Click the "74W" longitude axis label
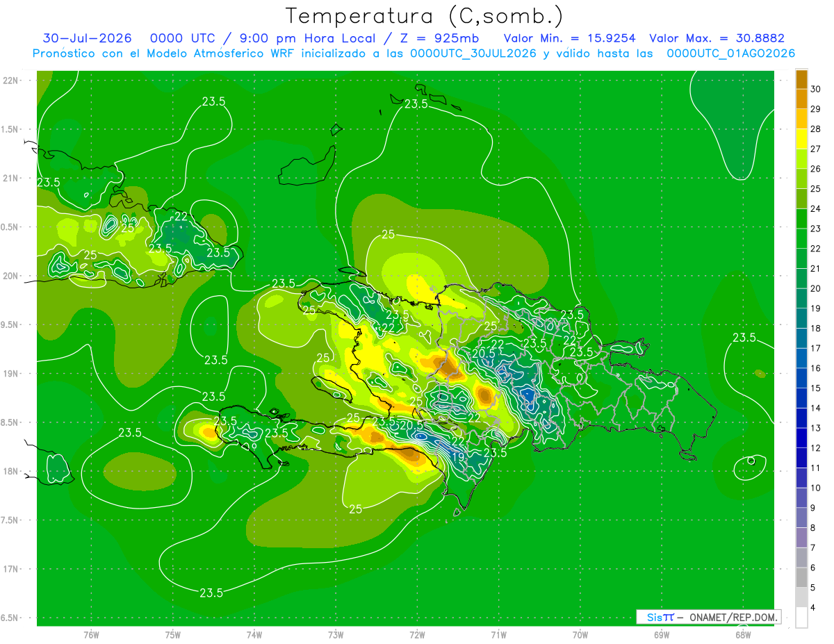The image size is (834, 644). 254,634
